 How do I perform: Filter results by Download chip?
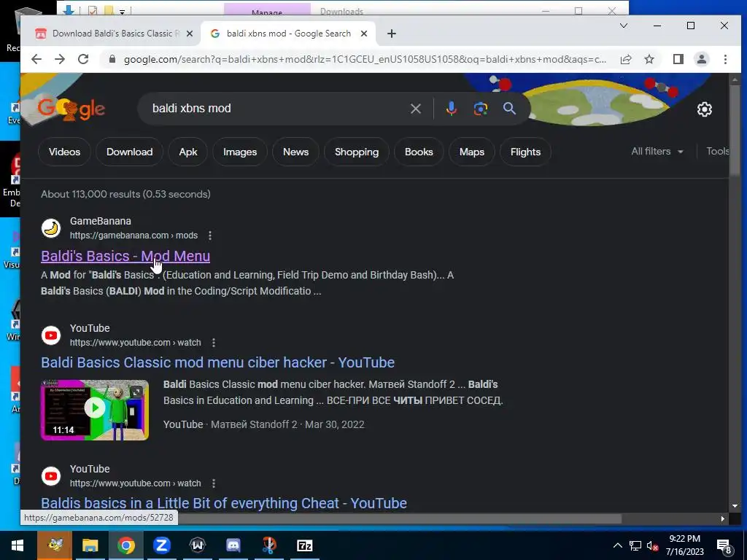click(x=130, y=152)
